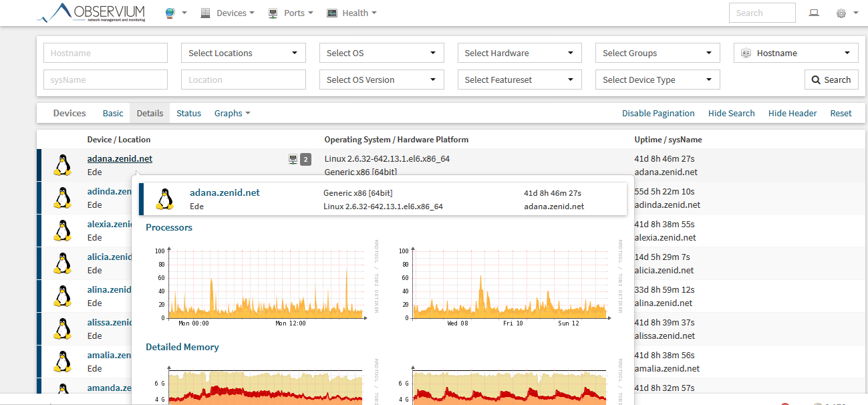Click sysName alicia.zenid.net in the table
The height and width of the screenshot is (405, 868).
click(664, 270)
